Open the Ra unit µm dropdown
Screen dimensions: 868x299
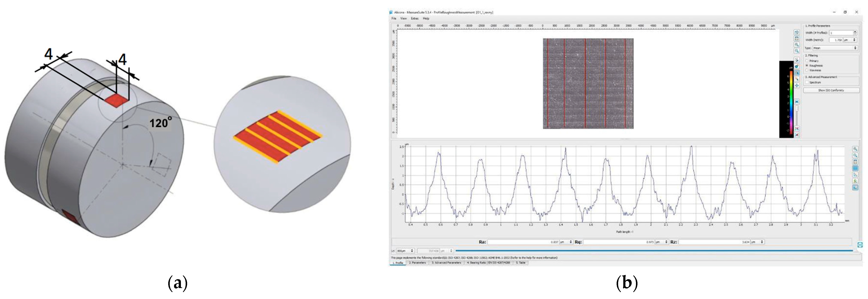566,242
